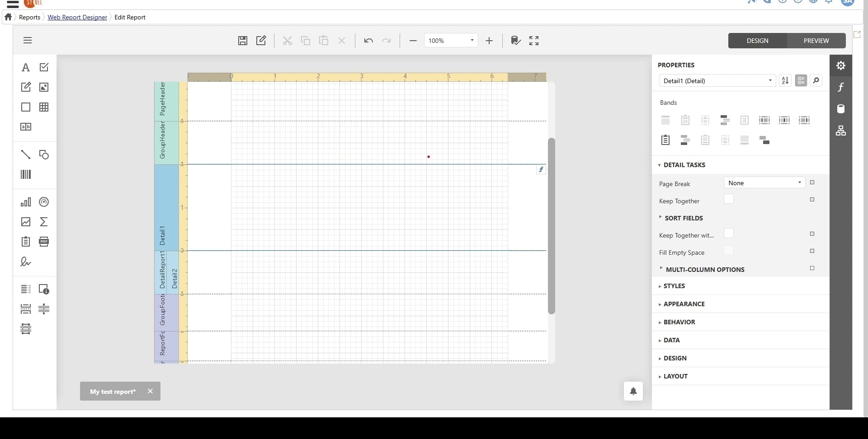Select the Table of Contents tool
868x439 pixels.
coord(26,289)
